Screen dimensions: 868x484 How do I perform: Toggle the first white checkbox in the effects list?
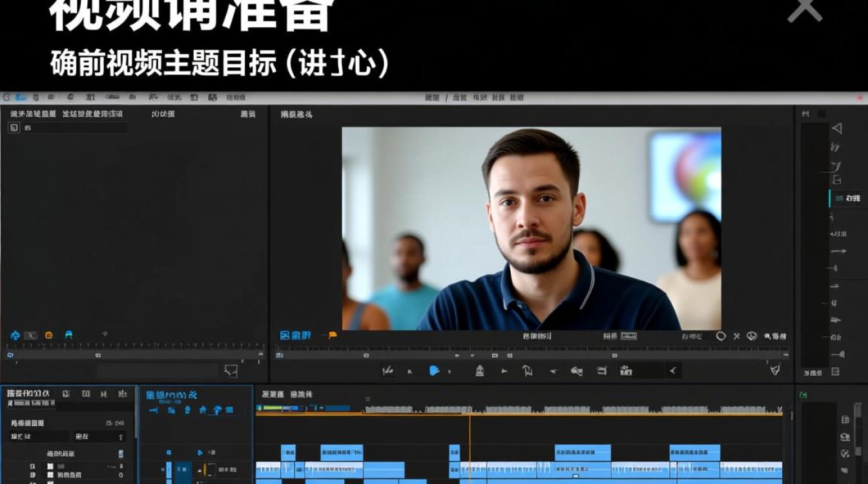coord(50,466)
